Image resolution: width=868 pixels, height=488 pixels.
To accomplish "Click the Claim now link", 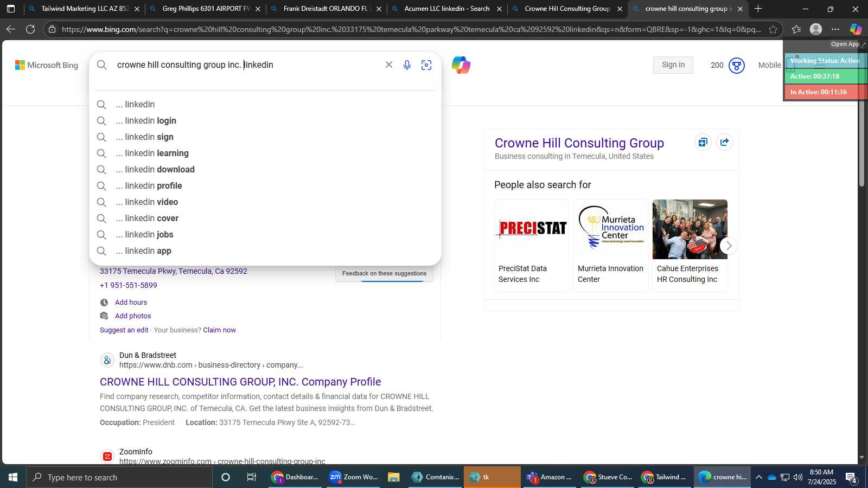I will 219,330.
